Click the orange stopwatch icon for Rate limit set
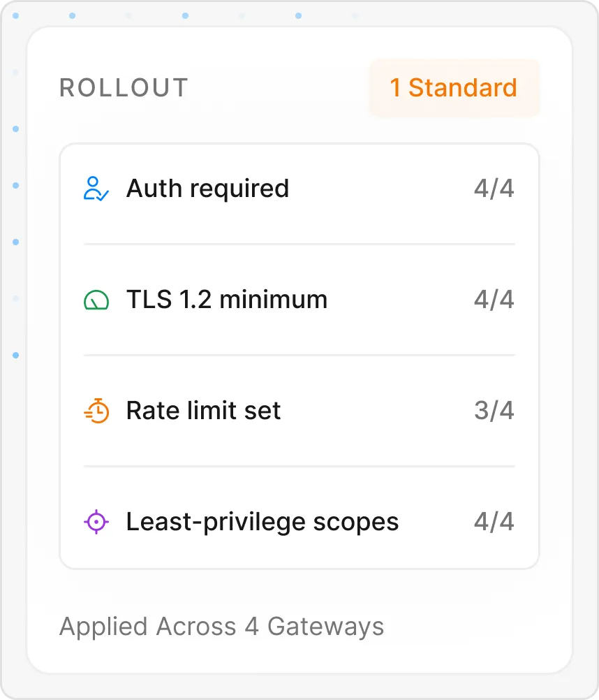This screenshot has width=599, height=700. 96,410
